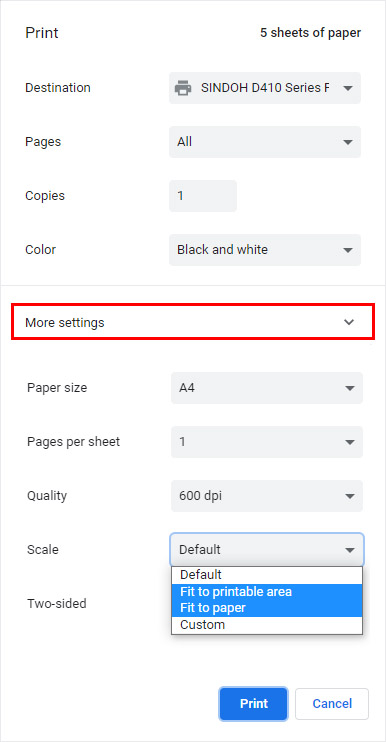This screenshot has width=386, height=742.
Task: Click the Paper size dropdown arrow
Action: click(x=350, y=389)
